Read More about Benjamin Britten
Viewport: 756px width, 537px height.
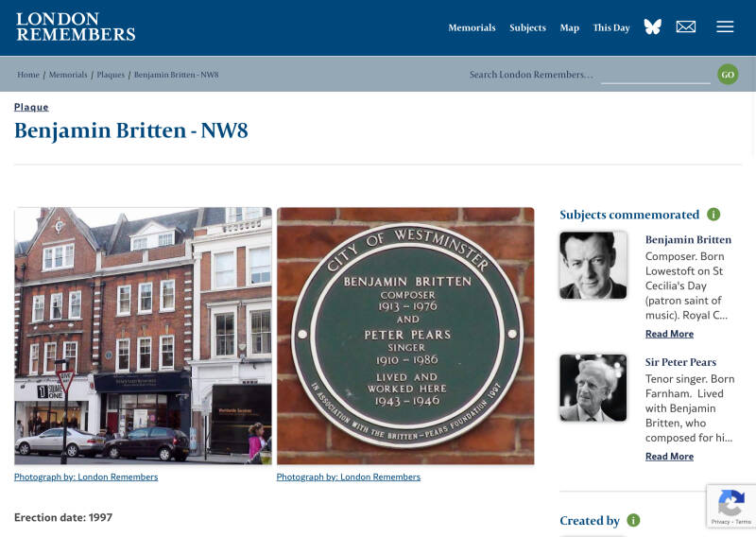(x=669, y=334)
